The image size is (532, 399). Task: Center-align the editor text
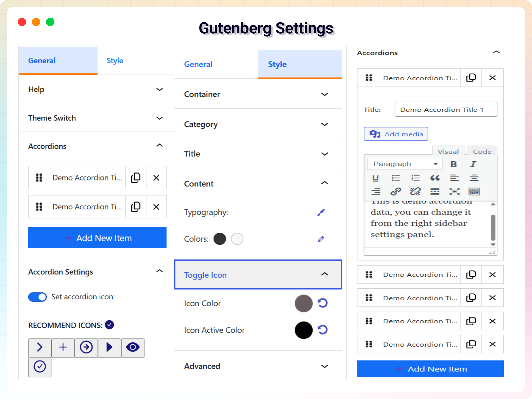point(474,178)
